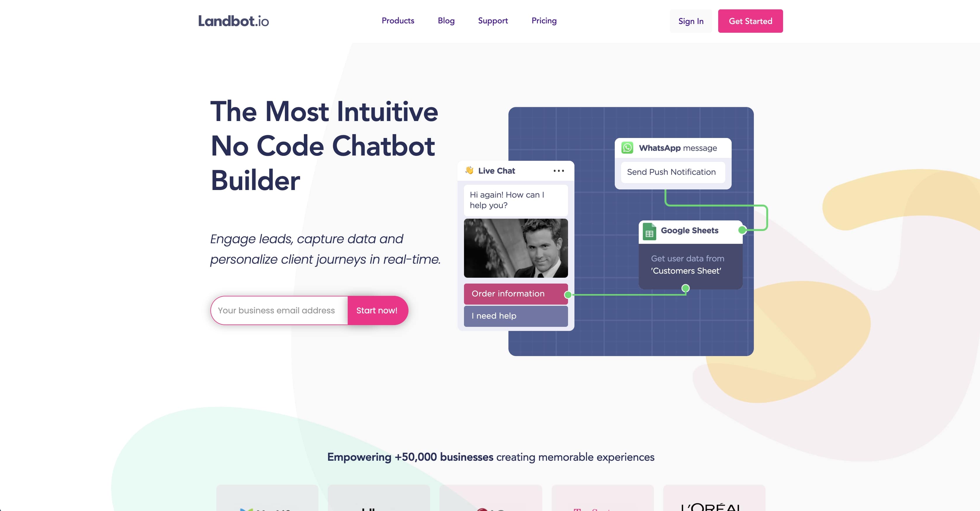The width and height of the screenshot is (980, 511).
Task: Enable the WhatsApp message node
Action: point(670,148)
